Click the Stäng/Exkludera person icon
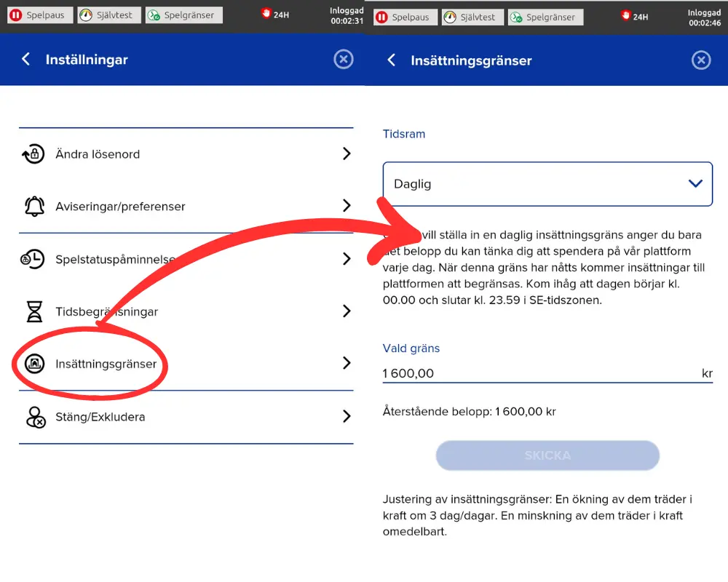This screenshot has height=582, width=728. point(36,417)
